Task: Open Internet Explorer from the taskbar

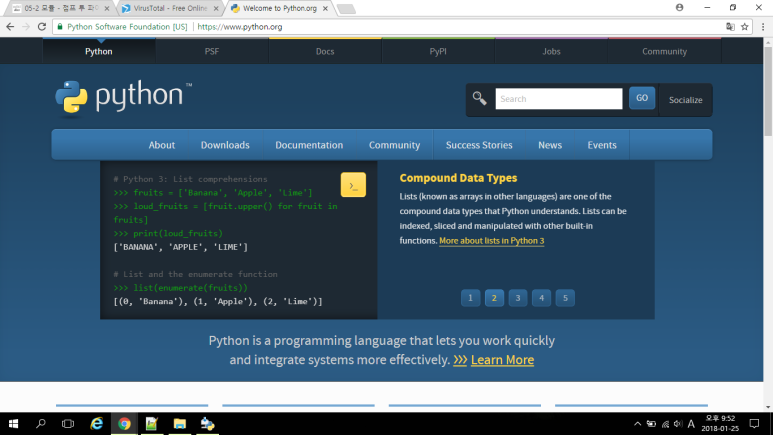Action: pyautogui.click(x=97, y=424)
